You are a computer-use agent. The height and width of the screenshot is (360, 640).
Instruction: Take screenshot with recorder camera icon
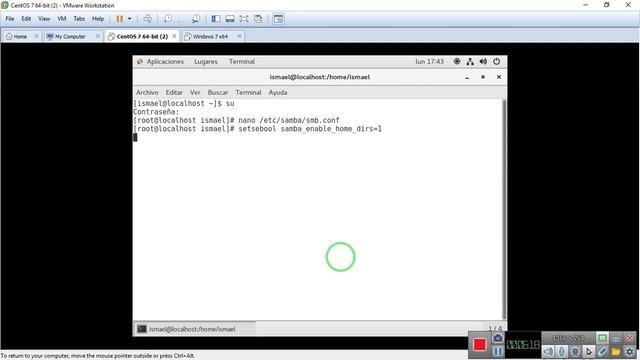coord(498,338)
